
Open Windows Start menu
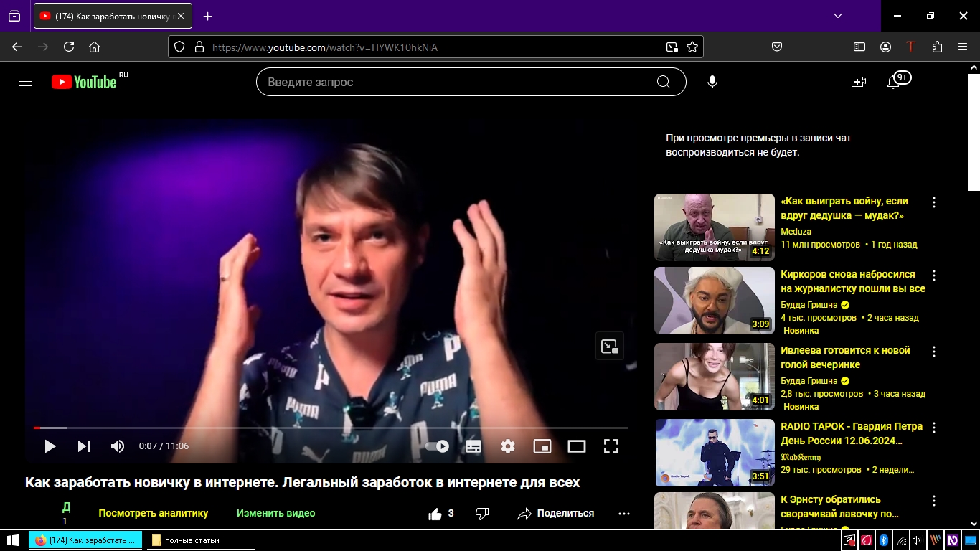pos(13,540)
